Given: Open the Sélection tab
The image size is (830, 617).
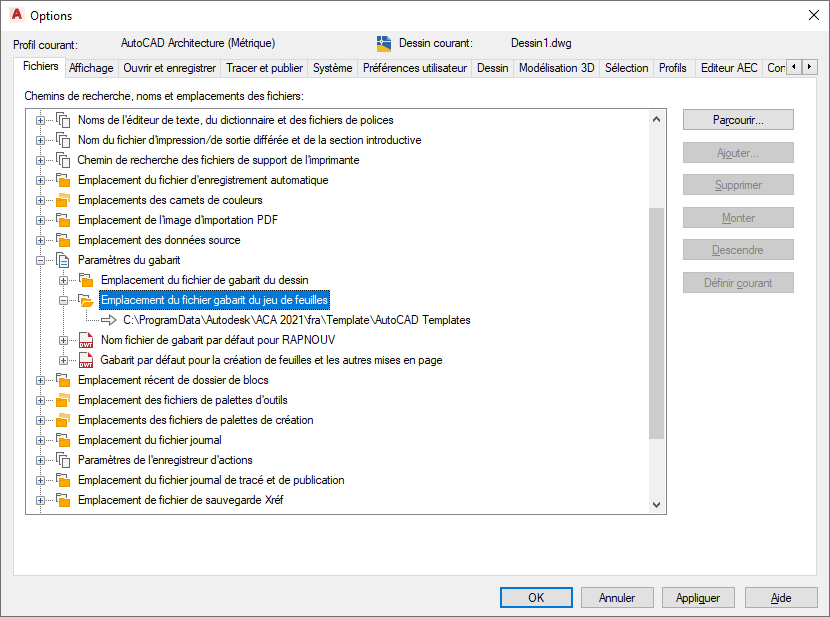Looking at the screenshot, I should click(x=627, y=68).
